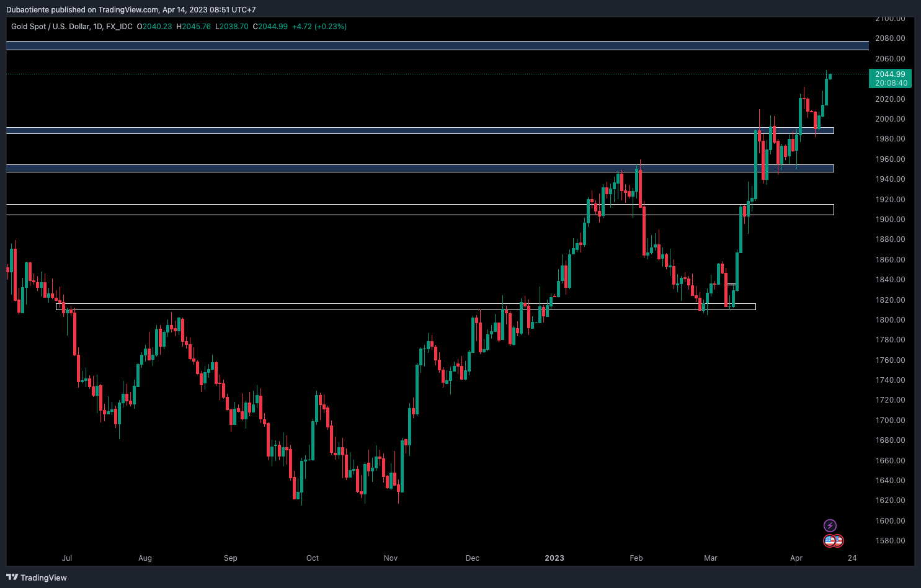Click the Mar label on time axis
The width and height of the screenshot is (921, 588).
click(711, 558)
